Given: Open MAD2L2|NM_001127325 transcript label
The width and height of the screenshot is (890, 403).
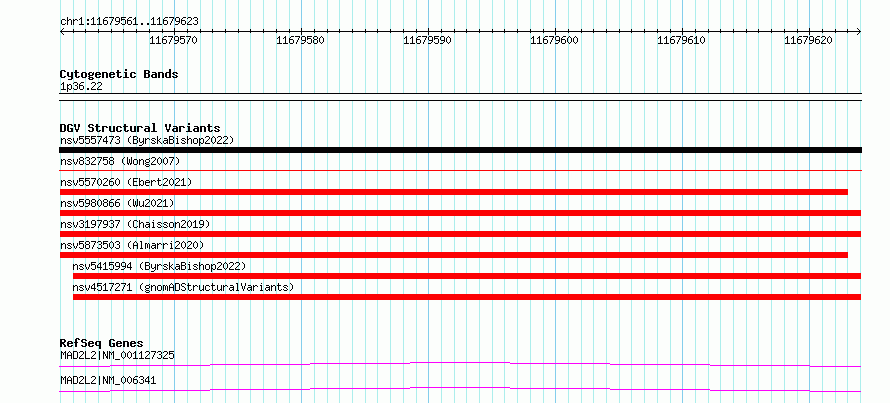Looking at the screenshot, I should click(117, 355).
